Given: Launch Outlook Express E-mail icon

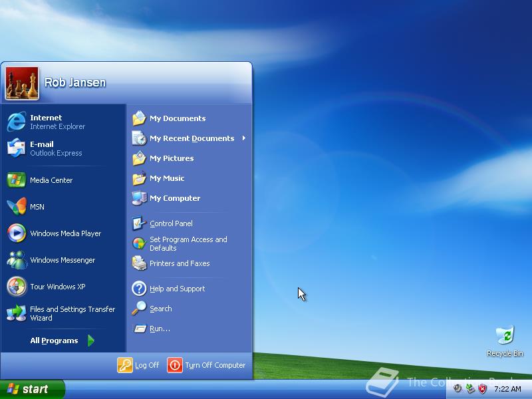Looking at the screenshot, I should click(16, 148).
